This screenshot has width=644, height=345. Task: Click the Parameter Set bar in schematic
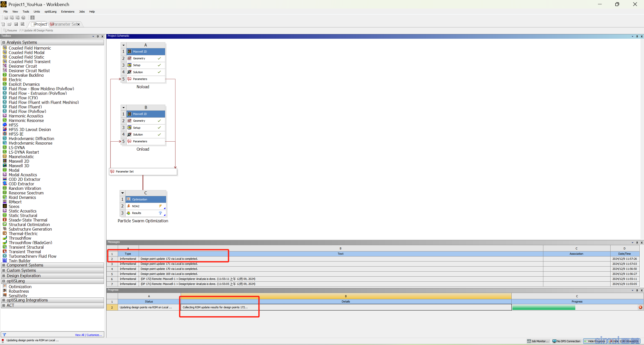tap(143, 171)
